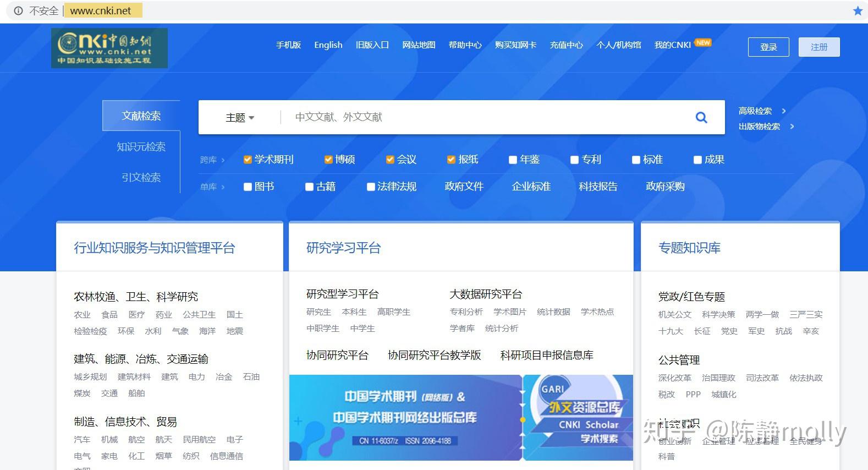The image size is (868, 470).
Task: Open 手机版 in the top menu
Action: [288, 45]
